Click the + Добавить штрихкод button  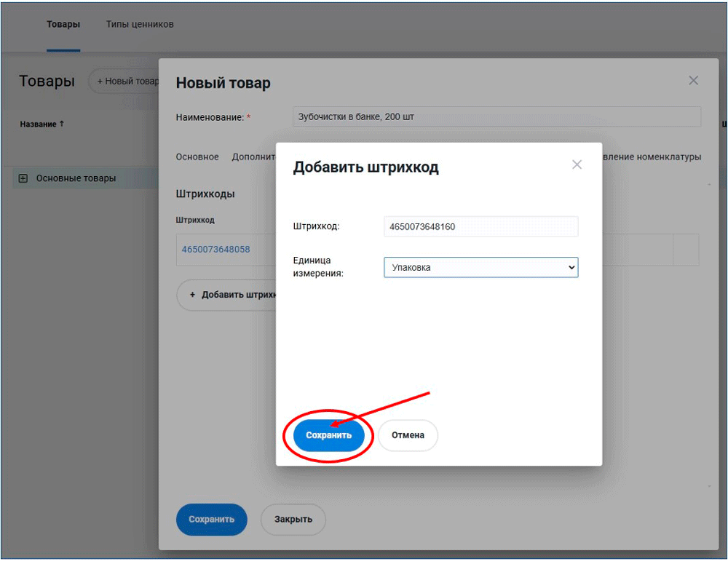click(x=227, y=295)
